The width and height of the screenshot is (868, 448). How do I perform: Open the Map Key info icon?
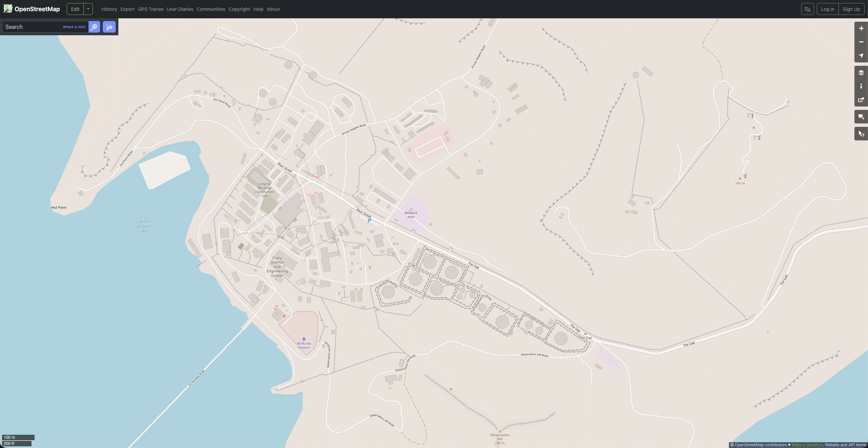point(861,86)
